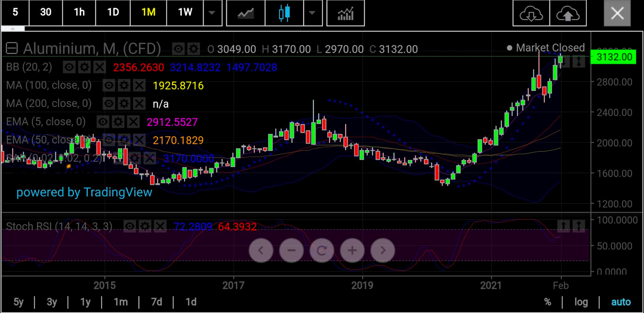The height and width of the screenshot is (313, 644).
Task: Toggle visibility of EMA (5, close, 0)
Action: pyautogui.click(x=103, y=122)
